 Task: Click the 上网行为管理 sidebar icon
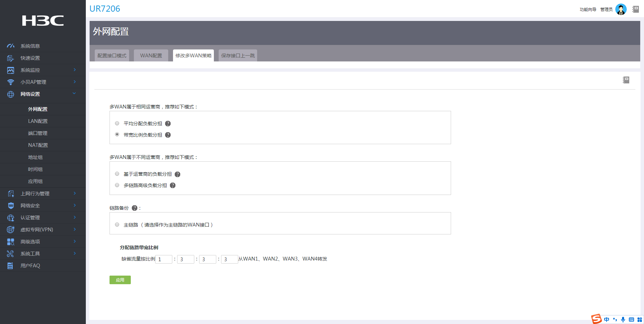(11, 194)
